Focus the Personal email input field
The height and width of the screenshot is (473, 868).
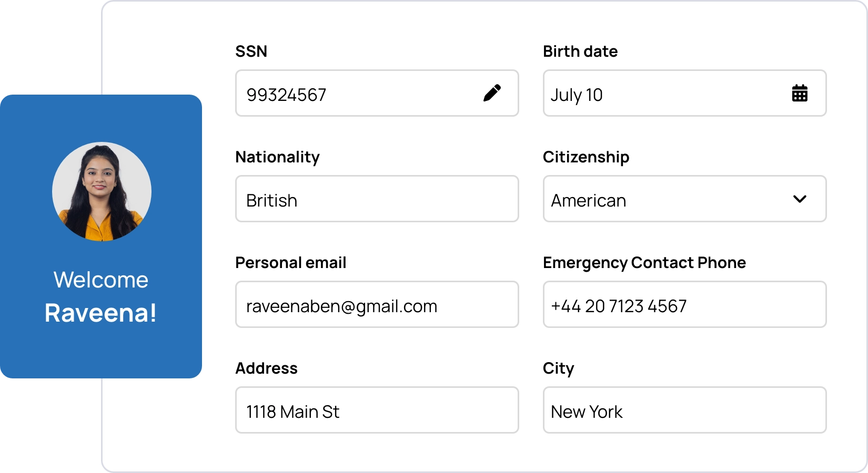click(x=377, y=305)
